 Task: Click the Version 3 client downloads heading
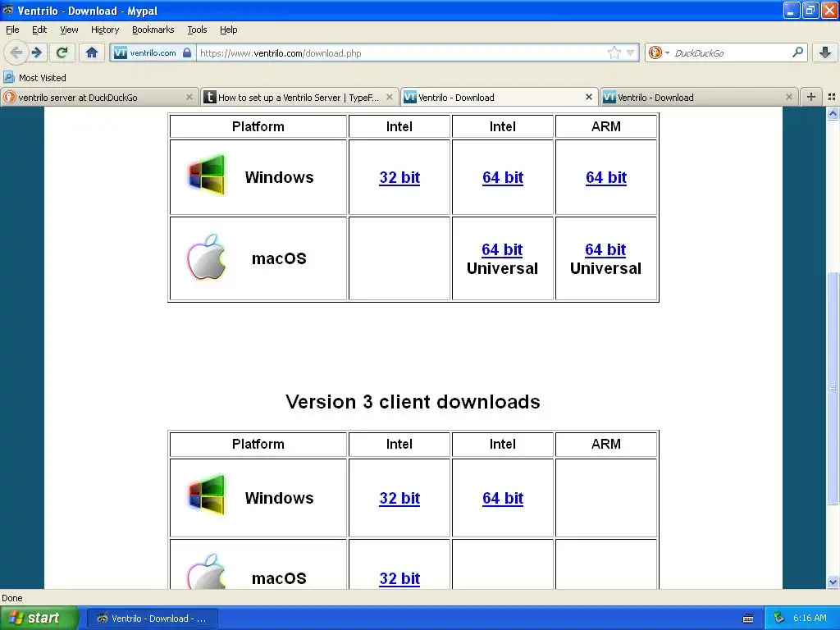pyautogui.click(x=413, y=402)
